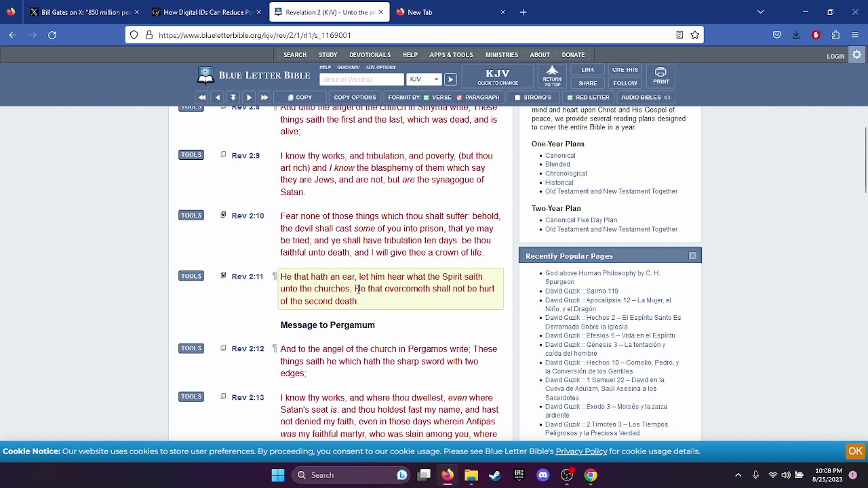Click the search go arrow button
868x488 pixels.
tap(450, 79)
